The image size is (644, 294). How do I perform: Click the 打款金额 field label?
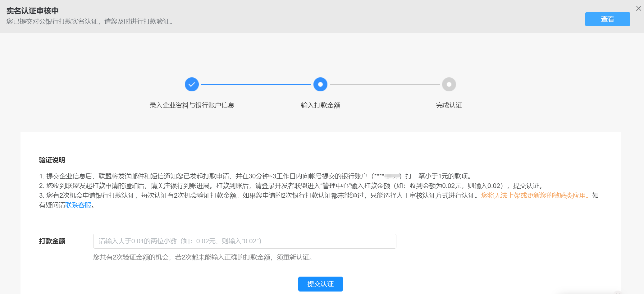(x=52, y=241)
